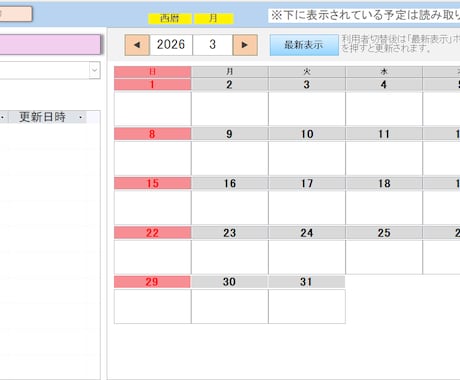Select 西暦 yellow label
Screen dimensions: 460x380
[170, 19]
